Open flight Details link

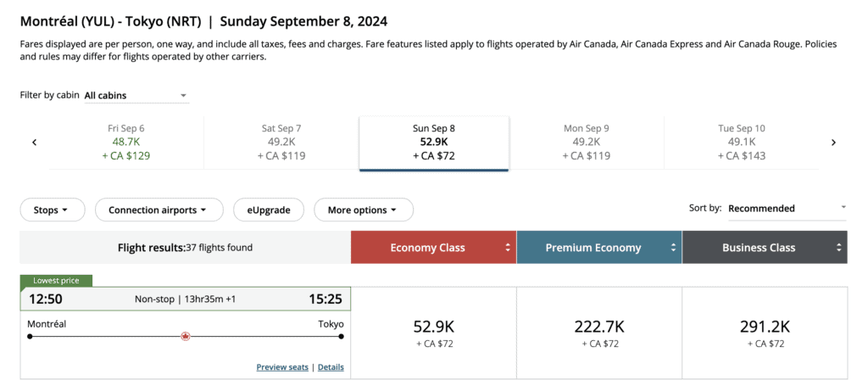click(331, 367)
